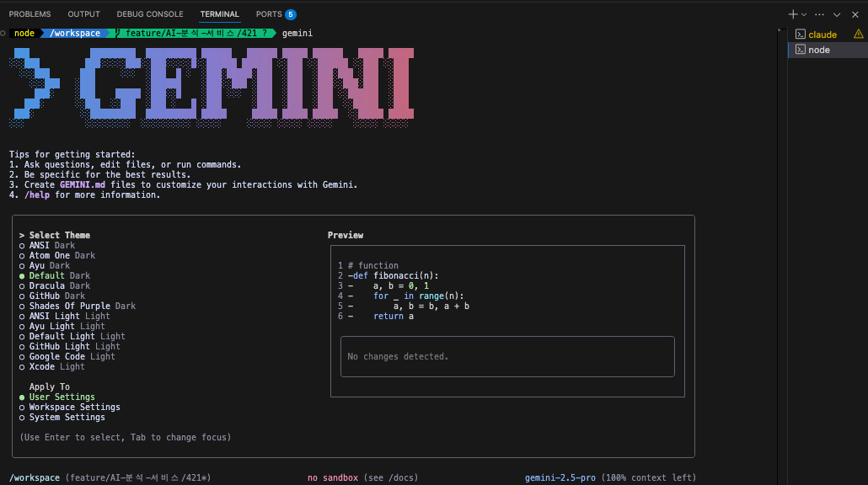Open the OUTPUT tab
This screenshot has height=485, width=868.
[x=83, y=14]
